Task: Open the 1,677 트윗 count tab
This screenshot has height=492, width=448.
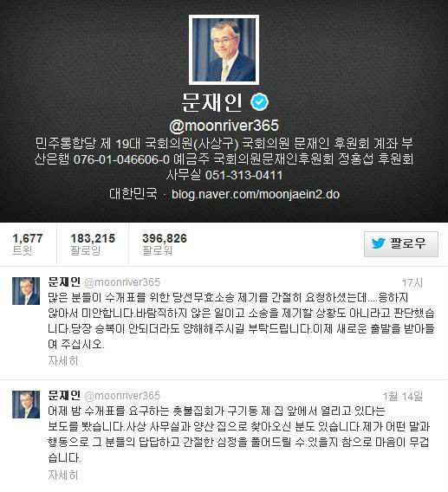Action: pos(28,244)
